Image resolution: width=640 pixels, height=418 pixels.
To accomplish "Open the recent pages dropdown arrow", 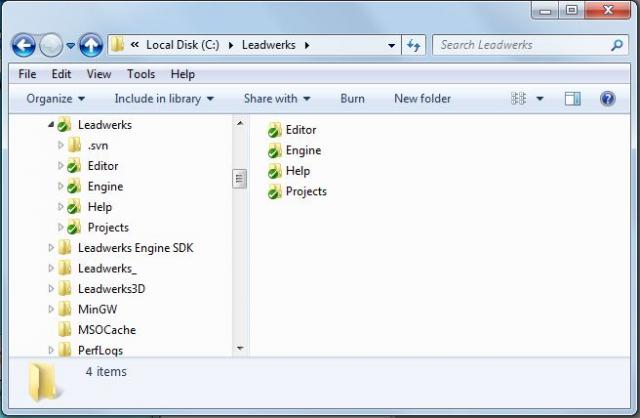I will 71,45.
